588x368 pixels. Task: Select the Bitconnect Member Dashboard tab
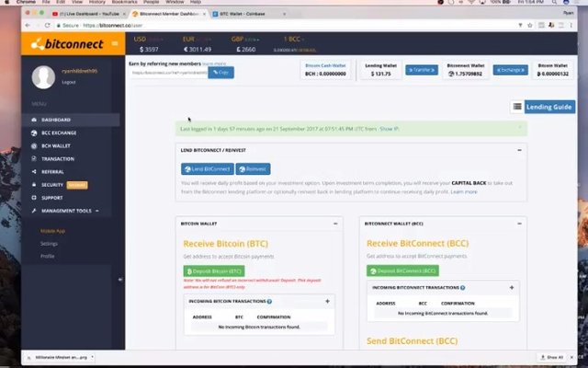click(x=168, y=14)
